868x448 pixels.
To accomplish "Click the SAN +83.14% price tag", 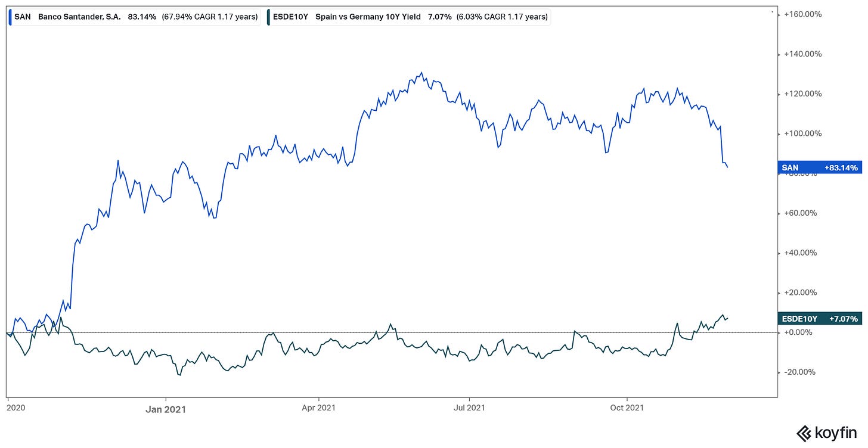I will [820, 168].
